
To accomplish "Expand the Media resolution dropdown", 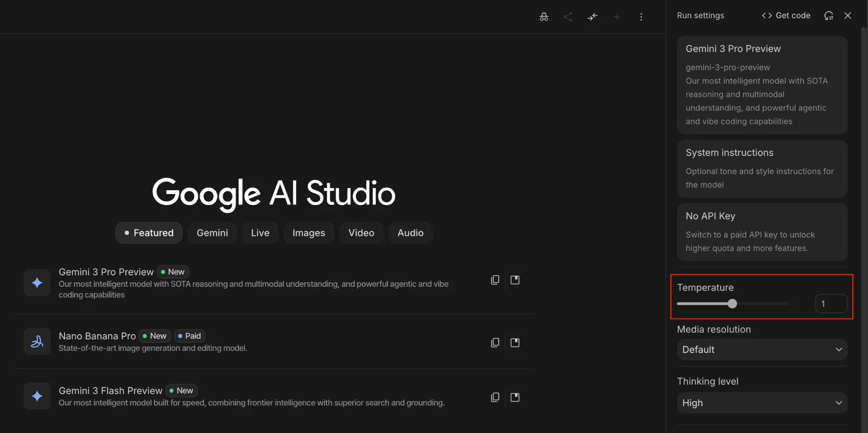I will (x=762, y=350).
